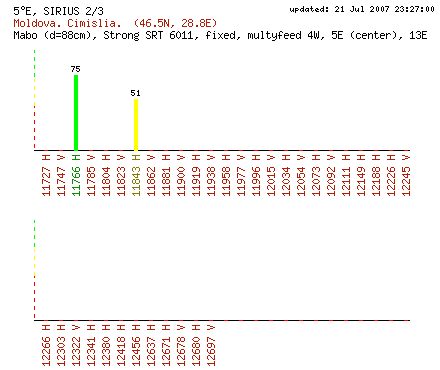440x370 pixels.
Task: Click frequency label 12380 H
Action: (x=106, y=345)
